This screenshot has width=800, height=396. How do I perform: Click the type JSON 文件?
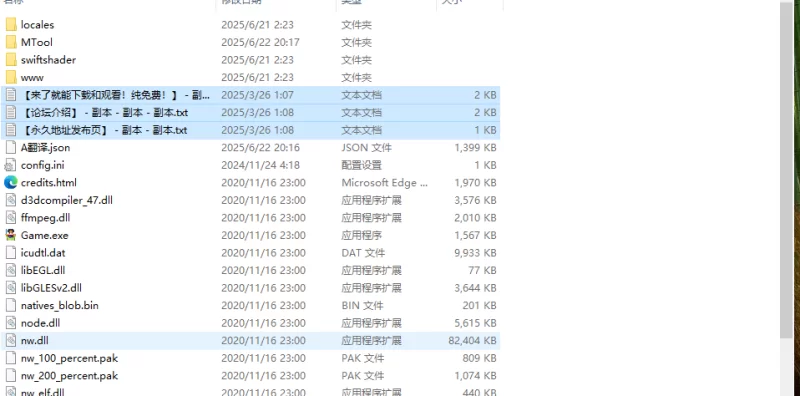[x=366, y=147]
